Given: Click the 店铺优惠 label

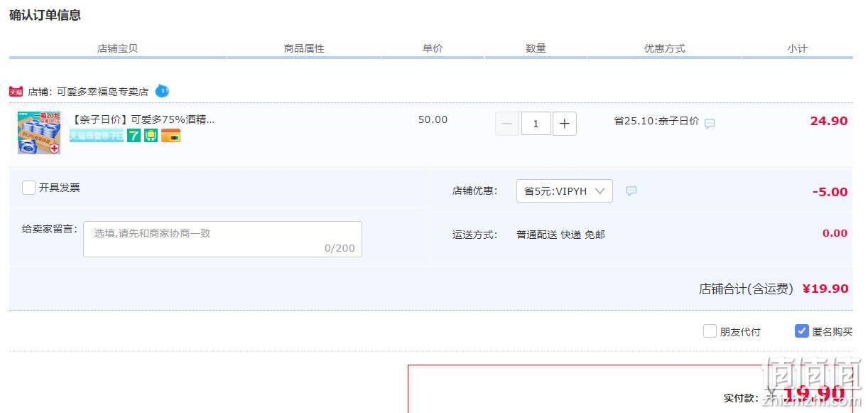Looking at the screenshot, I should tap(474, 191).
